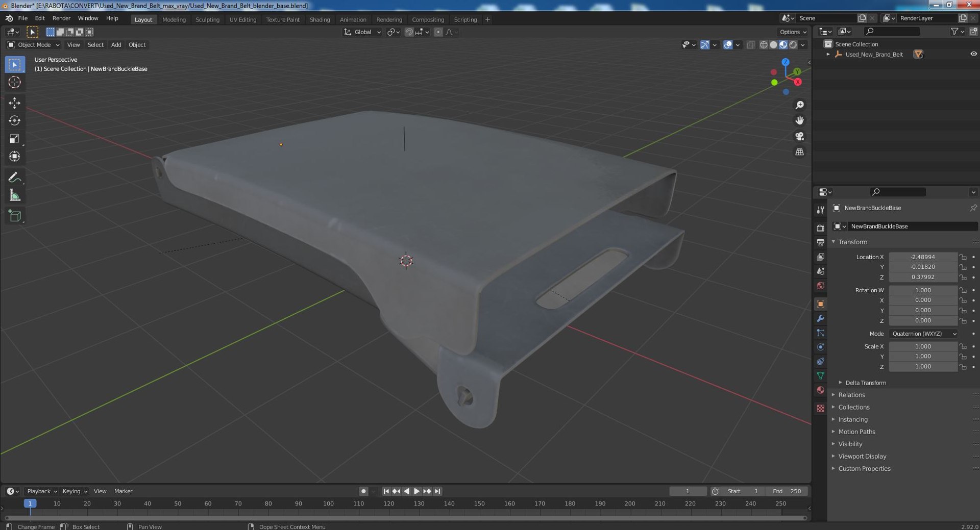
Task: Select the Select Box tool
Action: 15,65
